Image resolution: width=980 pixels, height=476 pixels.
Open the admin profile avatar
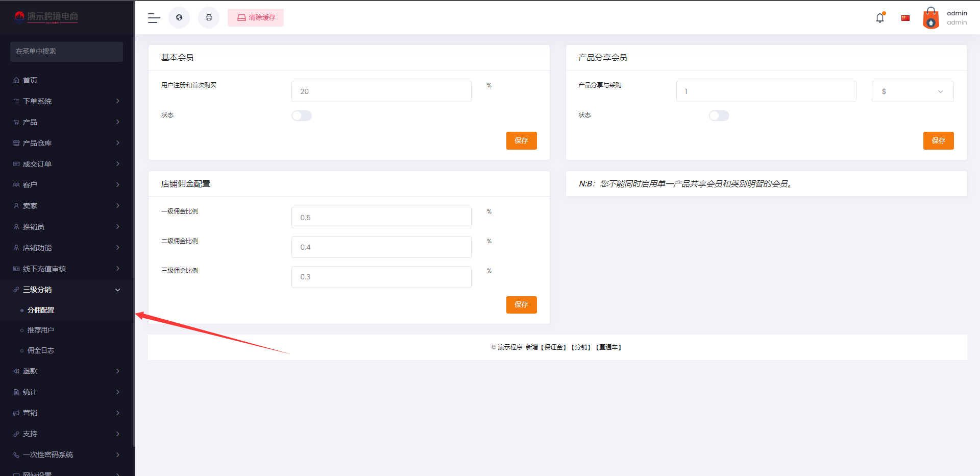(x=931, y=18)
